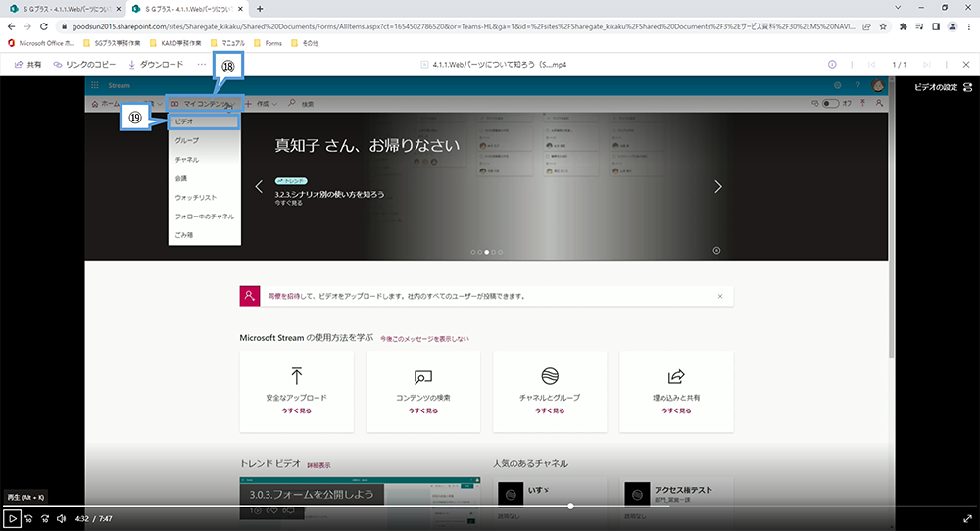Open the その他 bookmark folder
The width and height of the screenshot is (980, 531).
(x=305, y=43)
